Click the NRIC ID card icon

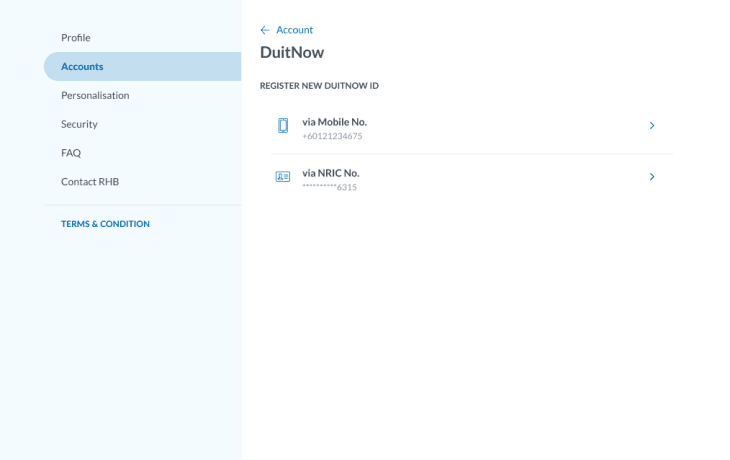pos(283,177)
